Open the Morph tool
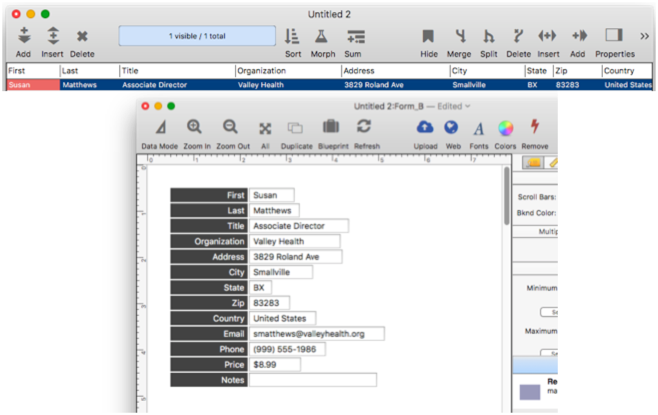 click(x=321, y=37)
